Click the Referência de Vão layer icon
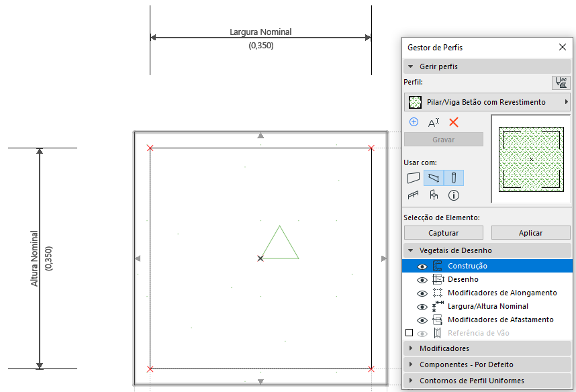 click(437, 333)
